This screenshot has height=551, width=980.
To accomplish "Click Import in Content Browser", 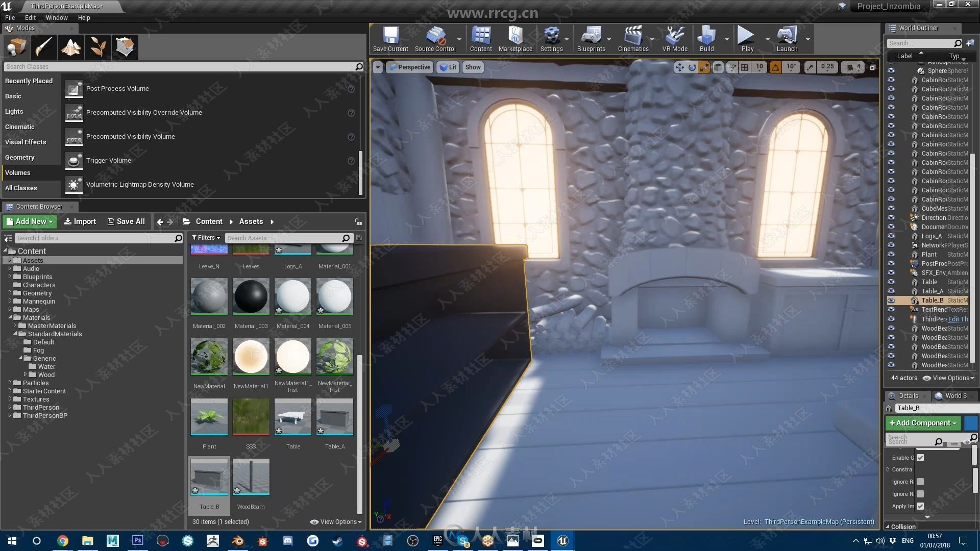I will [80, 221].
